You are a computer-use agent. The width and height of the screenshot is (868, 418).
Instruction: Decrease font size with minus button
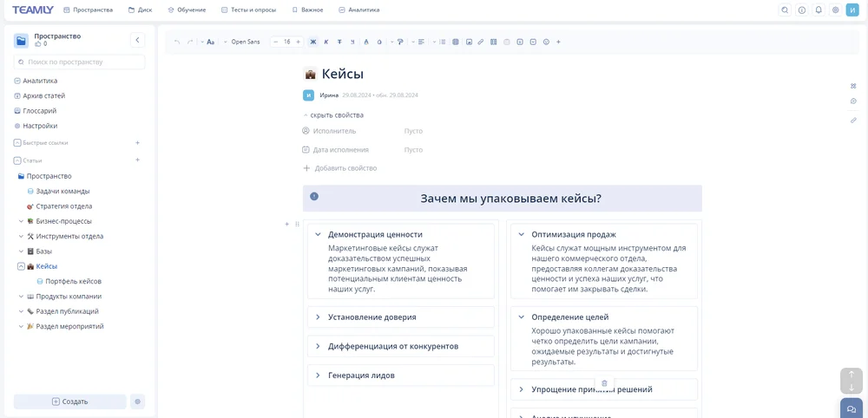[276, 42]
